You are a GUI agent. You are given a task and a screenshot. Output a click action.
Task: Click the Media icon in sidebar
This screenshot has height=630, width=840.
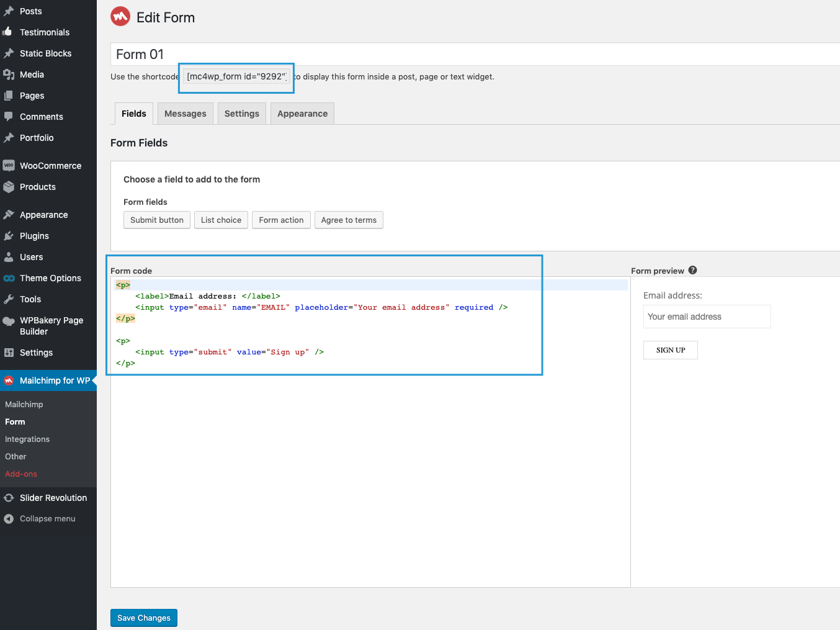point(9,74)
